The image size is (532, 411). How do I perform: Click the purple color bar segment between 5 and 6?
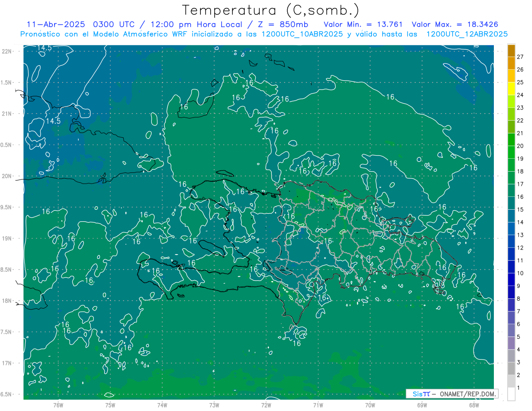pos(511,330)
